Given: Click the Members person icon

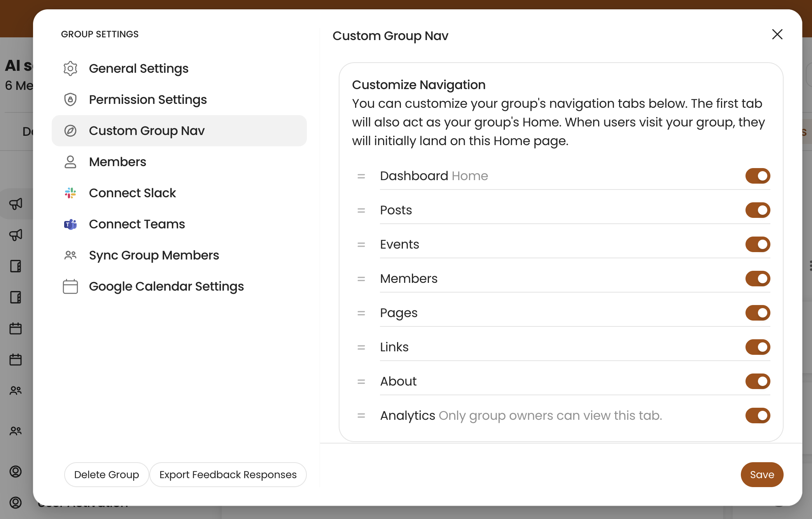Looking at the screenshot, I should (70, 162).
